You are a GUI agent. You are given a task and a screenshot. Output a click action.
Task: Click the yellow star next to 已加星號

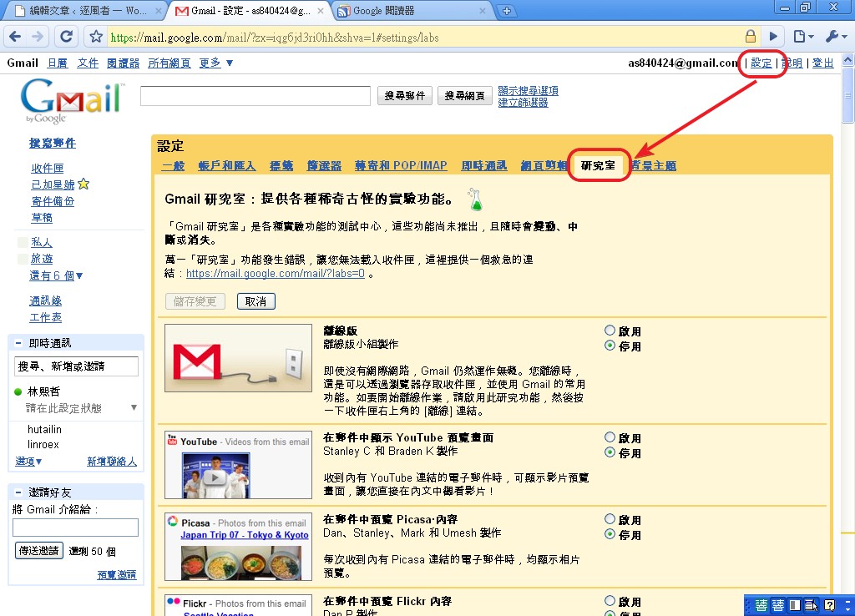point(83,184)
